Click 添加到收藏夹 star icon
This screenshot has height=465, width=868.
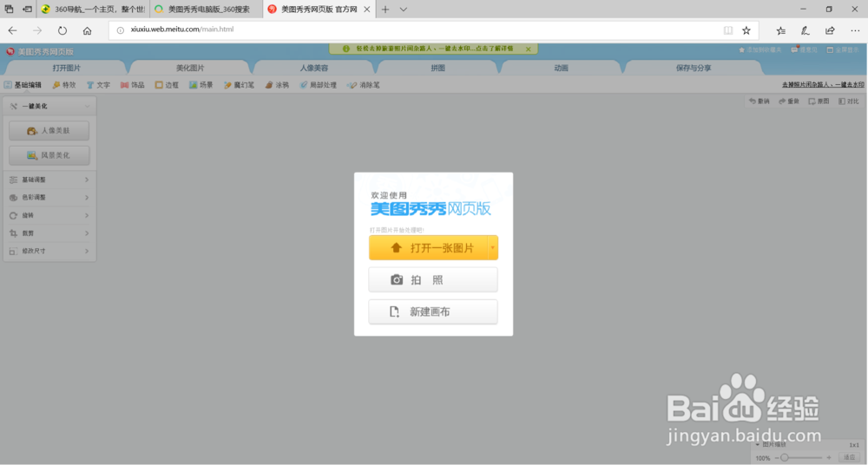click(742, 49)
